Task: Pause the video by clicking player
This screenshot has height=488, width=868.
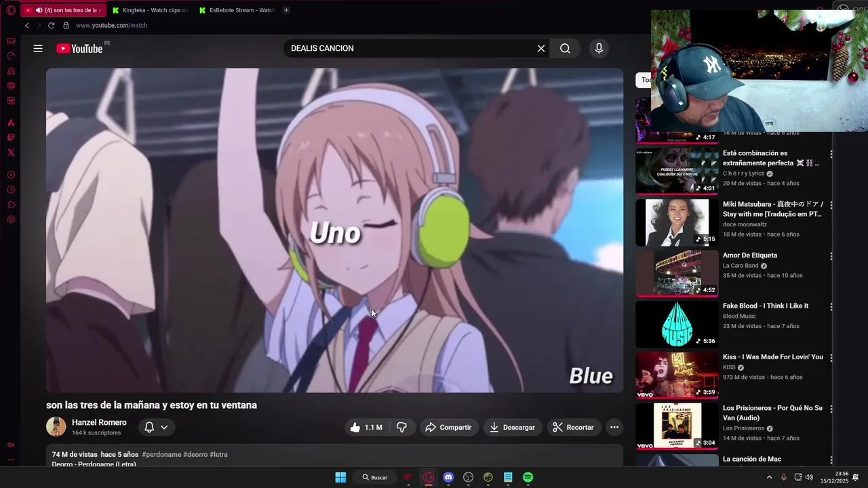Action: [x=334, y=230]
